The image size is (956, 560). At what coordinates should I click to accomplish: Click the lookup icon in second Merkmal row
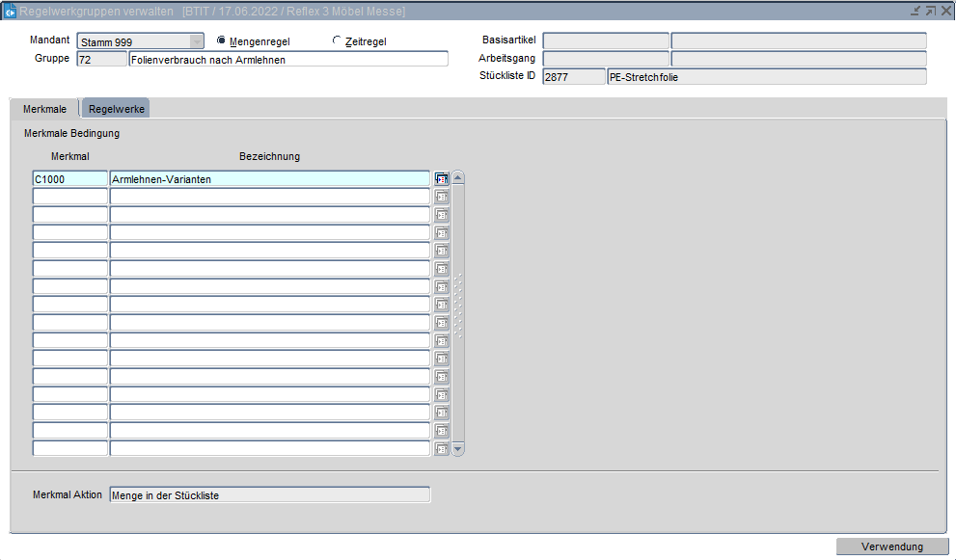tap(442, 197)
